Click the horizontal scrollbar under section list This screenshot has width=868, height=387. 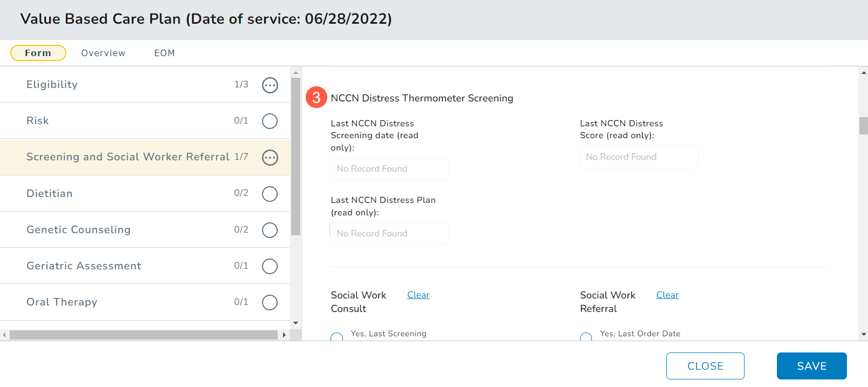click(143, 335)
